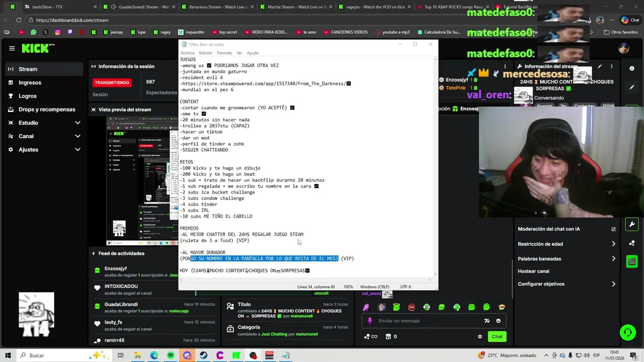This screenshot has height=362, width=644.
Task: Open Steam from the taskbar
Action: click(203, 355)
